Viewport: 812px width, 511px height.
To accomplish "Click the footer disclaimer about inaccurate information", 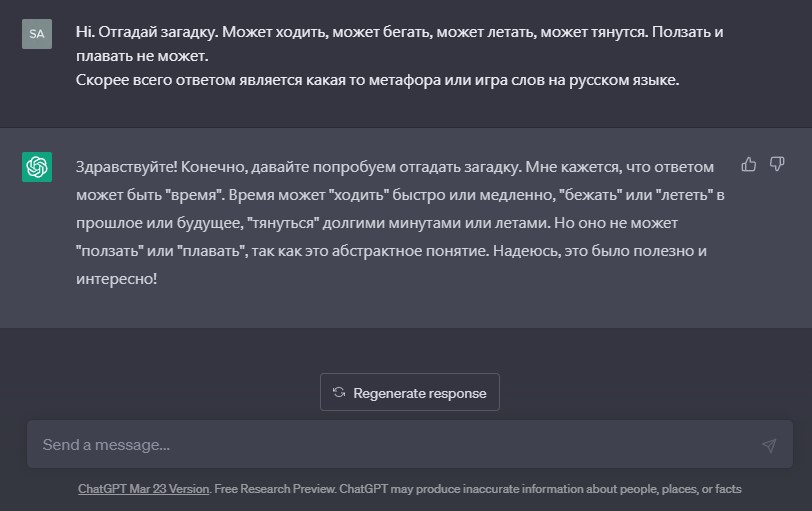I will click(540, 489).
